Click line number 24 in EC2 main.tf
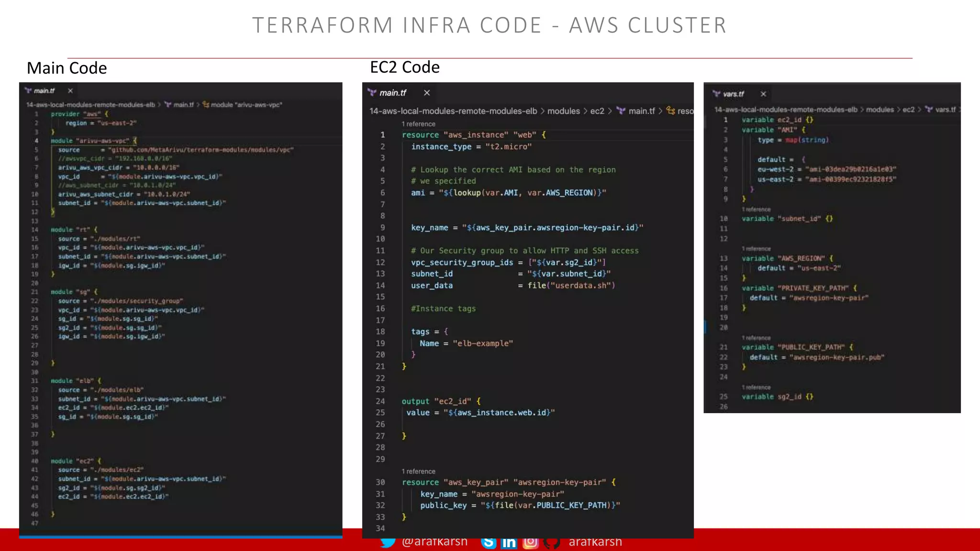This screenshot has width=980, height=551. coord(380,401)
